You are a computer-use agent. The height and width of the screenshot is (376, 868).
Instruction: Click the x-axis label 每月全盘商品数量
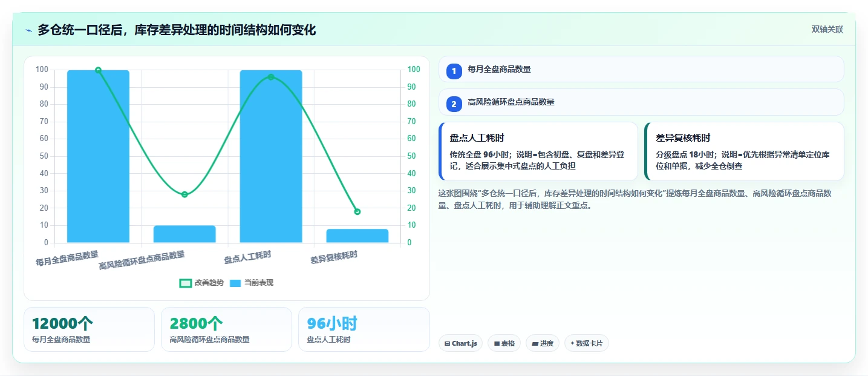[67, 259]
